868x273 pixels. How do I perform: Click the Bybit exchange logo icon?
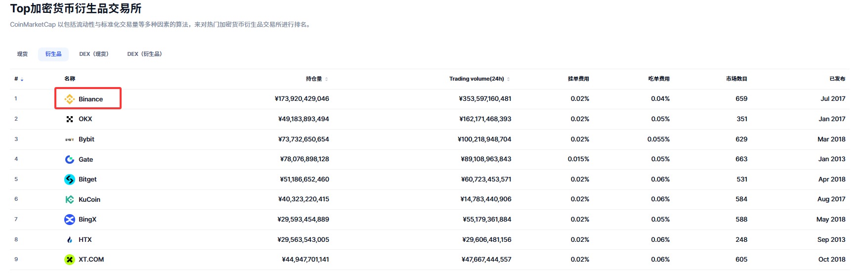[70, 139]
